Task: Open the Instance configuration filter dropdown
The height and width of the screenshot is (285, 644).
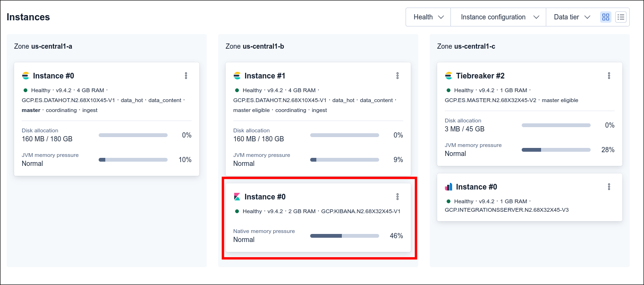Action: click(x=499, y=17)
